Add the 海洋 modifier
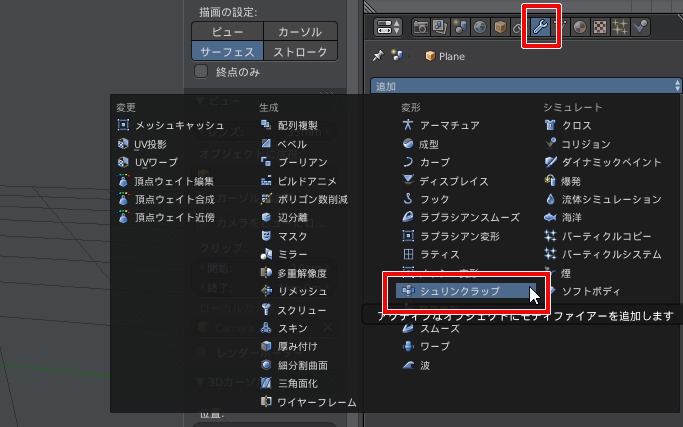The width and height of the screenshot is (683, 427). 563,217
